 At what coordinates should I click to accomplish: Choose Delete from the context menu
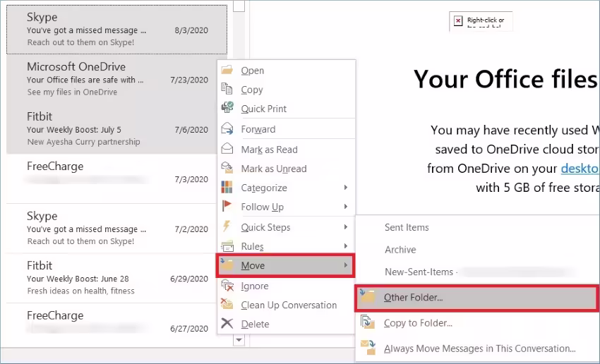click(286, 324)
